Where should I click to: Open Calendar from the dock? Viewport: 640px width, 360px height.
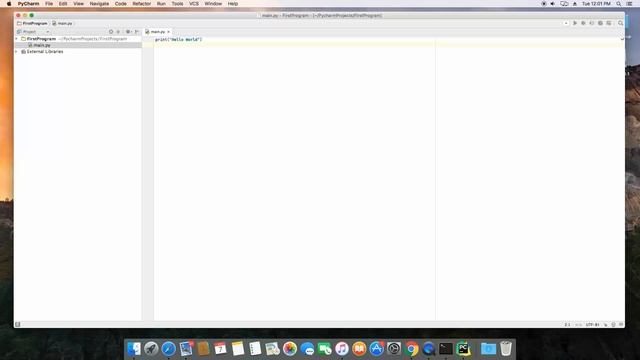coord(220,349)
